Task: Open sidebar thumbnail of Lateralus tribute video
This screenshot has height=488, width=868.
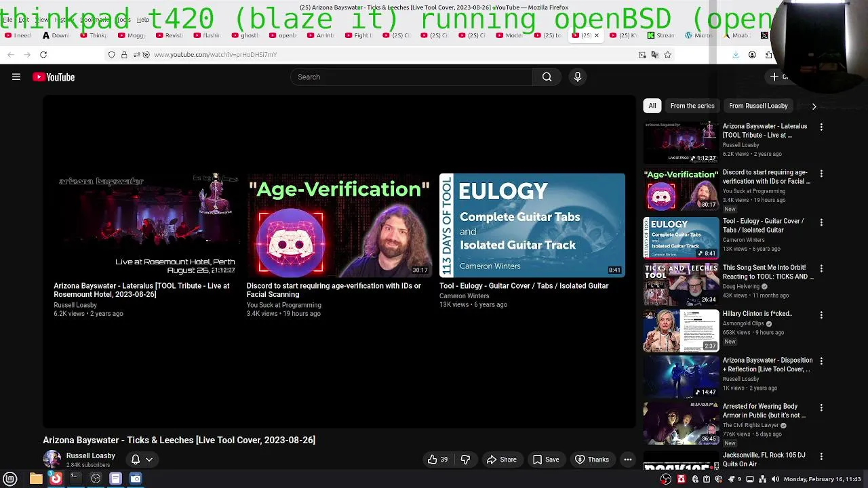Action: tap(681, 142)
